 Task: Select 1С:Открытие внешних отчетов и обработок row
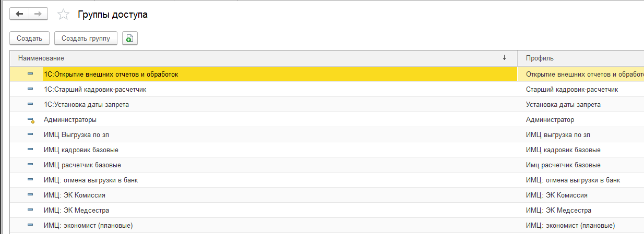(x=111, y=75)
